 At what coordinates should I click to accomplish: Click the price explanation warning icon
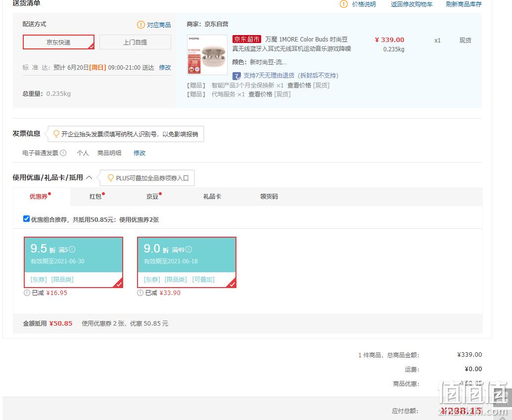click(x=343, y=4)
